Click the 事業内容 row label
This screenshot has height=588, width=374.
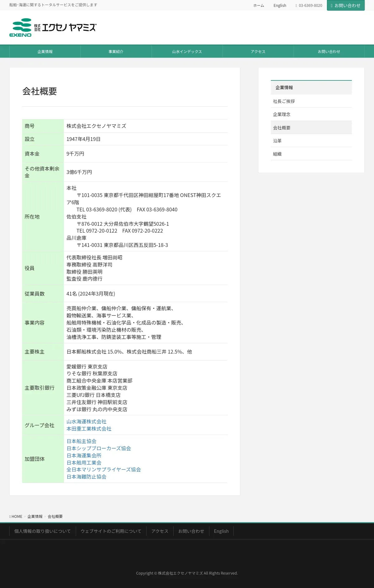(35, 323)
